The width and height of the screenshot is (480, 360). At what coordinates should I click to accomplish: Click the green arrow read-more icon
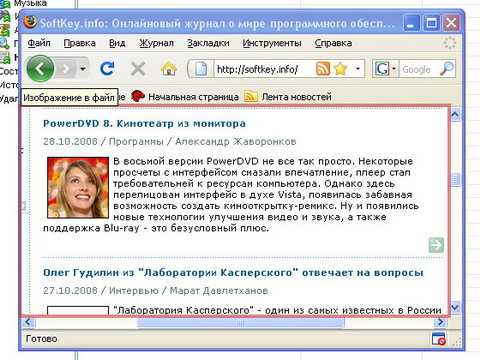click(436, 245)
